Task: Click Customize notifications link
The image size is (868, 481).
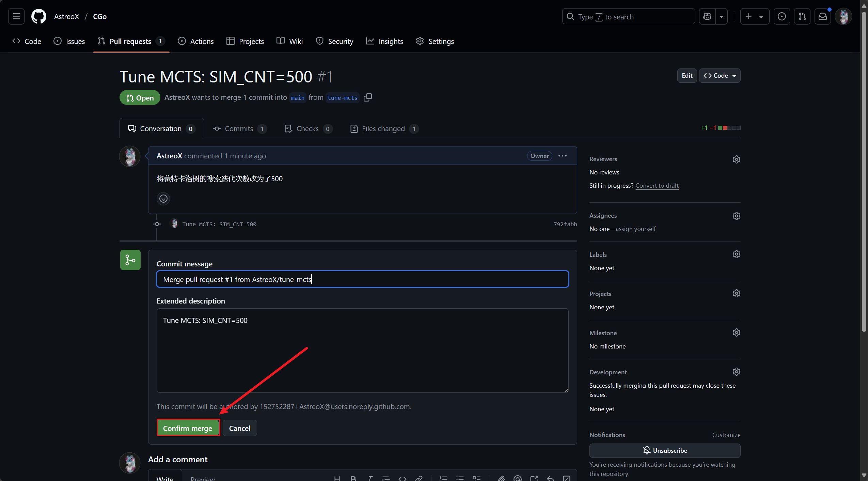Action: click(726, 435)
